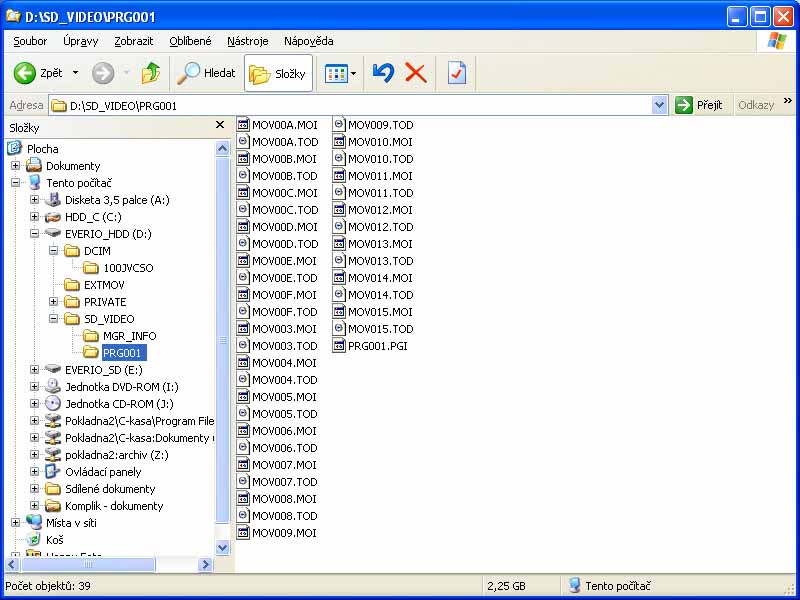The width and height of the screenshot is (800, 600).
Task: Click the Undo arrow toolbar icon
Action: click(x=383, y=73)
